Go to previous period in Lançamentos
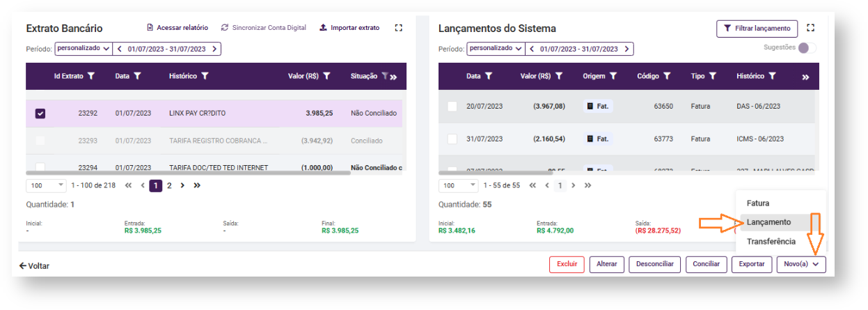 [x=532, y=49]
